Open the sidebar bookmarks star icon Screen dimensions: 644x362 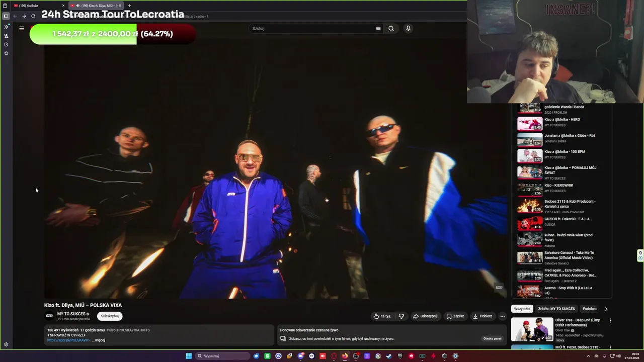coord(6,53)
